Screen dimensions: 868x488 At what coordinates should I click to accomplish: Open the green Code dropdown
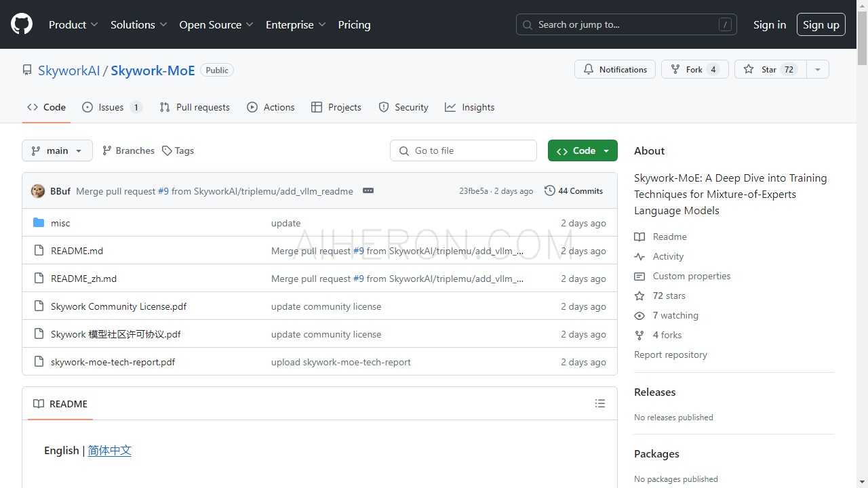click(x=583, y=150)
